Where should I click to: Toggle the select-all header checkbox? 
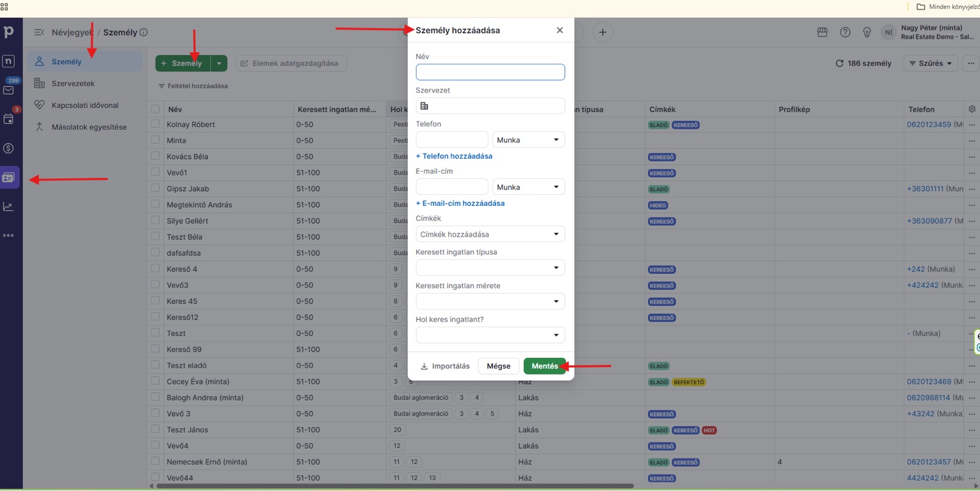pos(156,109)
